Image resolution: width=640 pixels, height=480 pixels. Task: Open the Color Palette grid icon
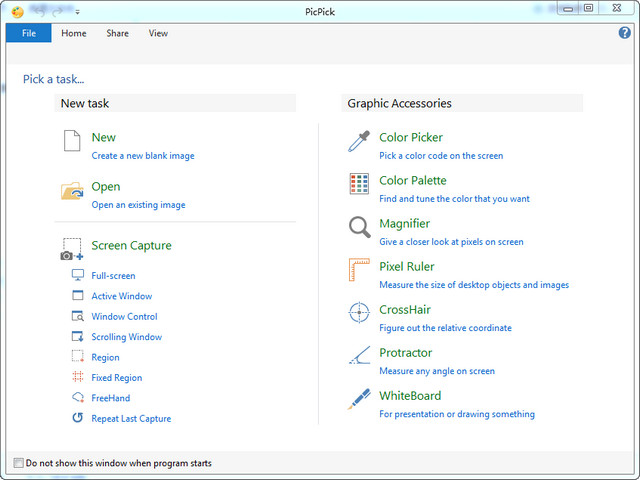click(x=359, y=185)
